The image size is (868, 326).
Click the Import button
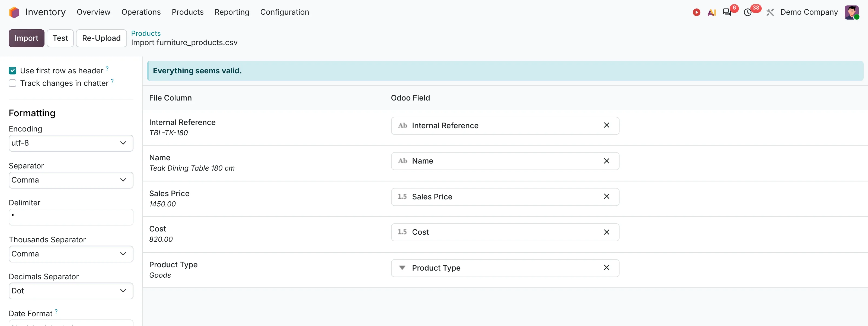[x=26, y=38]
